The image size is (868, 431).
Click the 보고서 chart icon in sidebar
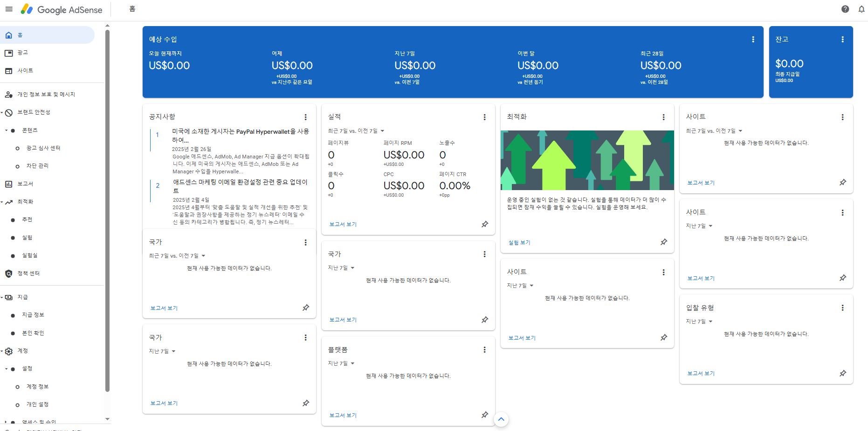tap(8, 184)
